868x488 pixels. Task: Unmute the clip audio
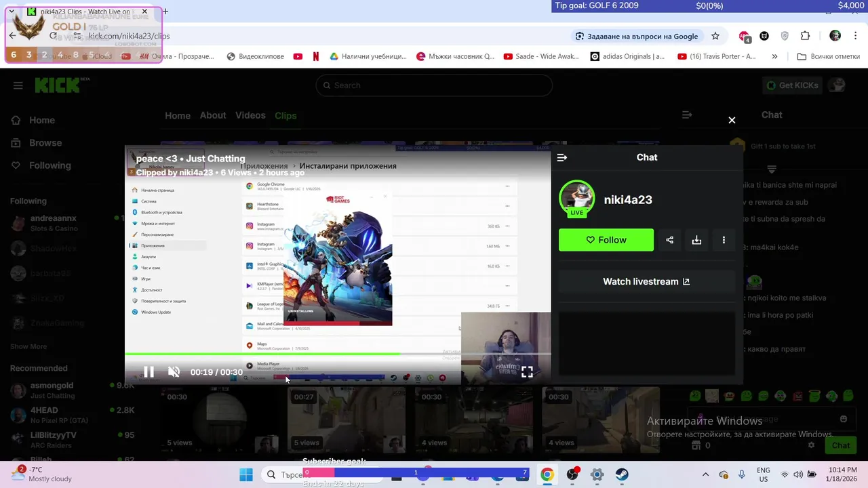[174, 371]
